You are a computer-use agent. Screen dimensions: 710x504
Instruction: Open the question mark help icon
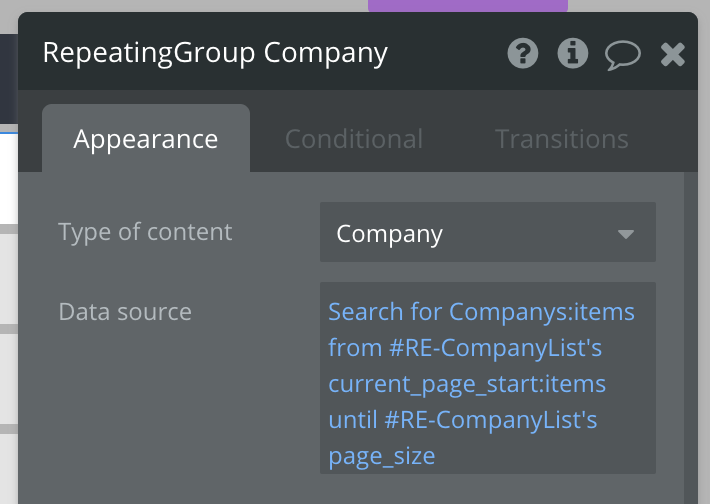click(x=523, y=53)
